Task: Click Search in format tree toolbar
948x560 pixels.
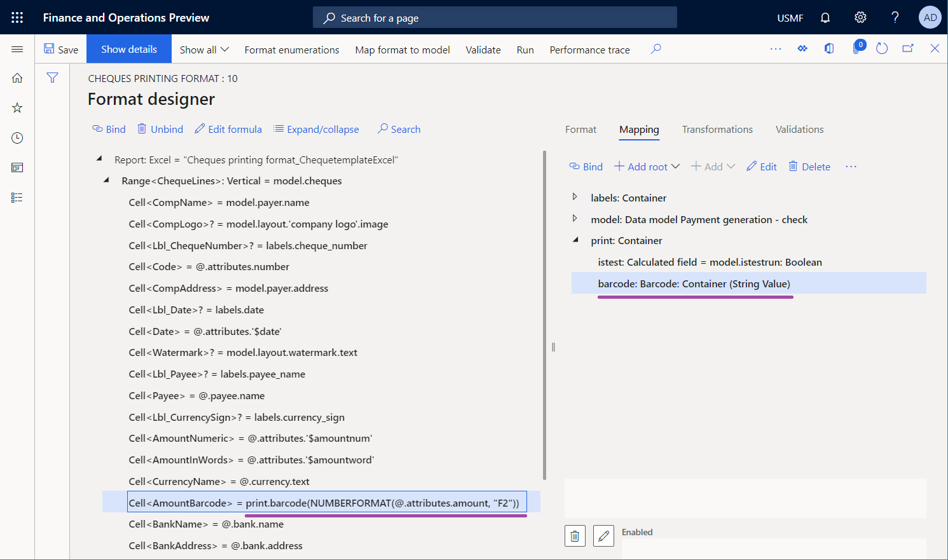Action: click(399, 129)
